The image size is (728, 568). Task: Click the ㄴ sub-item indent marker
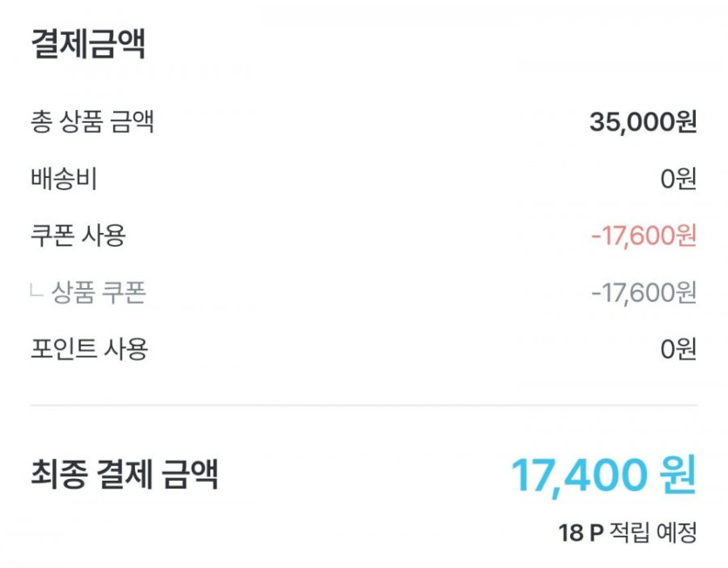click(37, 291)
